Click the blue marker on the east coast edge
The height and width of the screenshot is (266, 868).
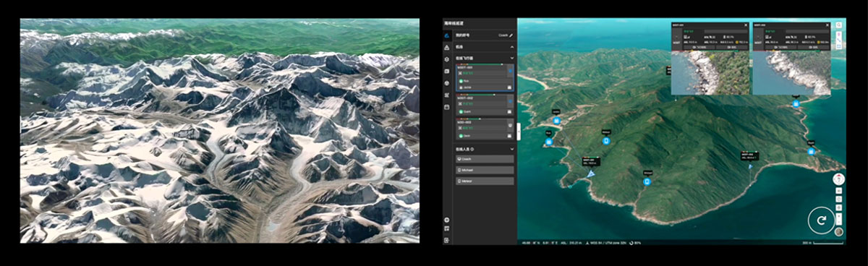(x=811, y=152)
